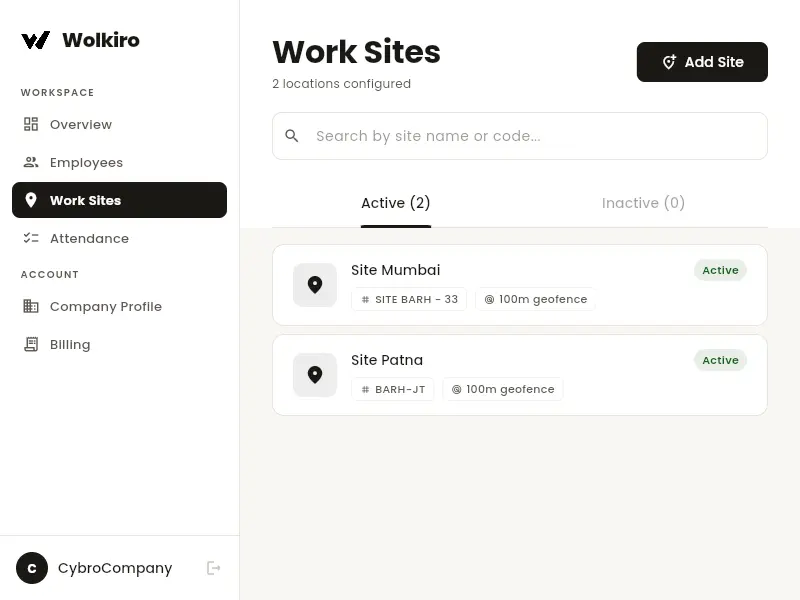Image resolution: width=800 pixels, height=600 pixels.
Task: Switch to the Inactive (0) tab
Action: click(x=643, y=203)
